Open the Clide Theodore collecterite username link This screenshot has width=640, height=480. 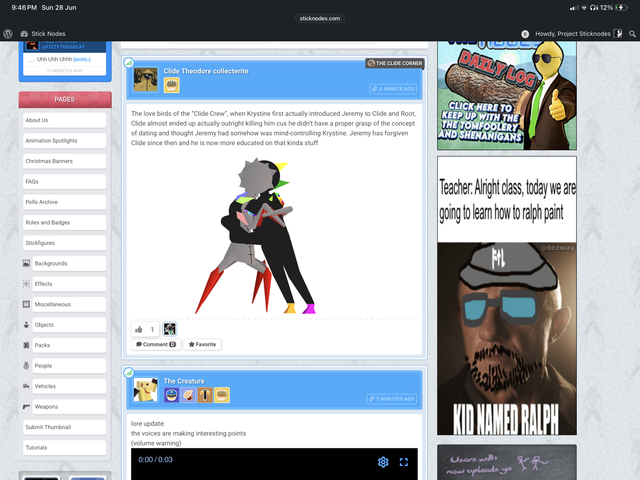pyautogui.click(x=206, y=71)
